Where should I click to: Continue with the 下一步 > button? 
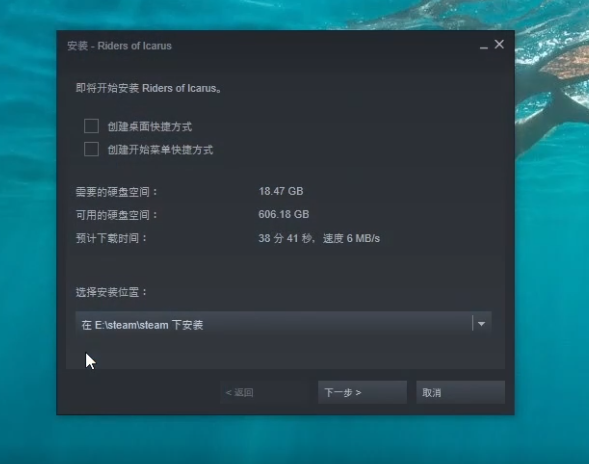[x=362, y=393]
